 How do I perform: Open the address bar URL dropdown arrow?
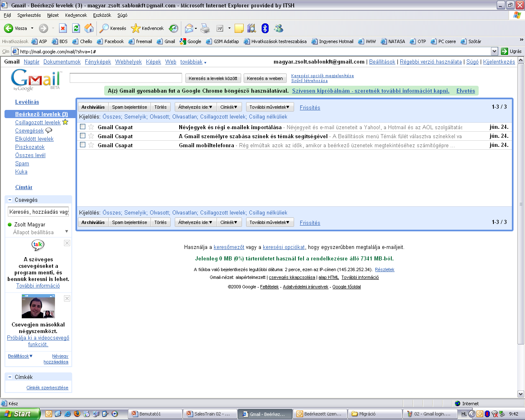click(494, 51)
